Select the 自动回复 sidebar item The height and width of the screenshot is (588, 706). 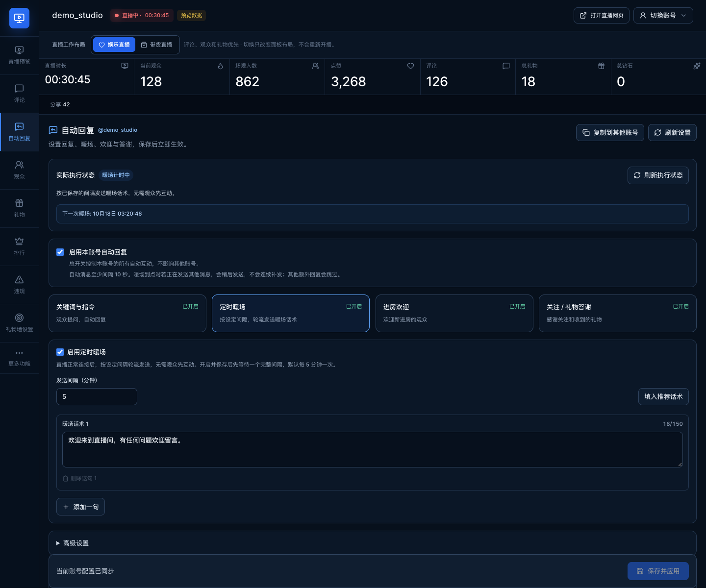[19, 132]
